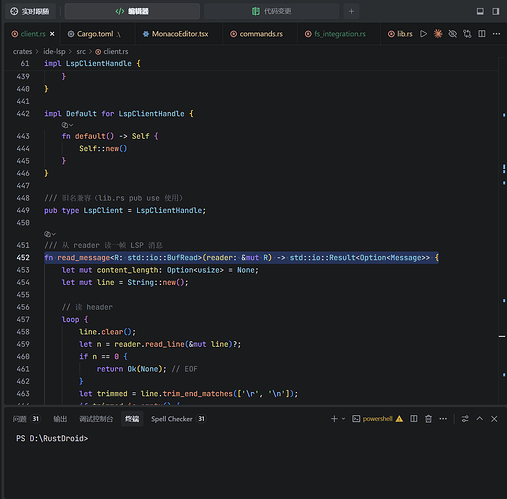This screenshot has height=499, width=507.
Task: Kill the terminal with the trash icon
Action: tap(428, 419)
